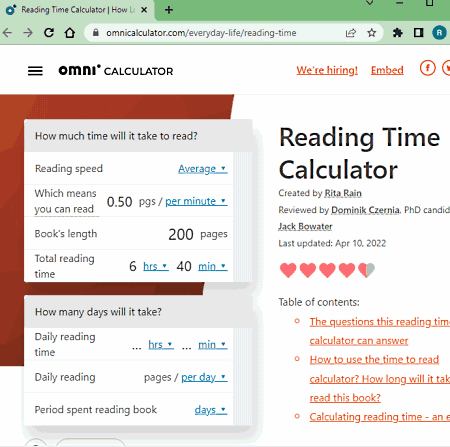Rate the calculator with fifth heart

pyautogui.click(x=366, y=270)
